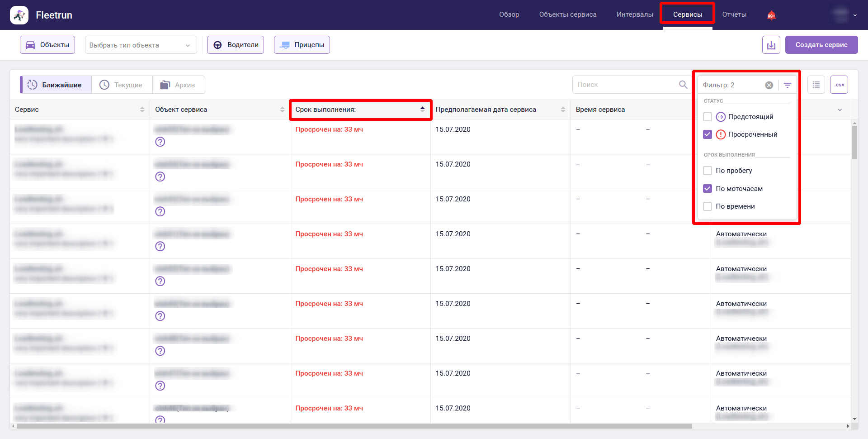Click the Fleetrun logo icon

click(x=19, y=15)
